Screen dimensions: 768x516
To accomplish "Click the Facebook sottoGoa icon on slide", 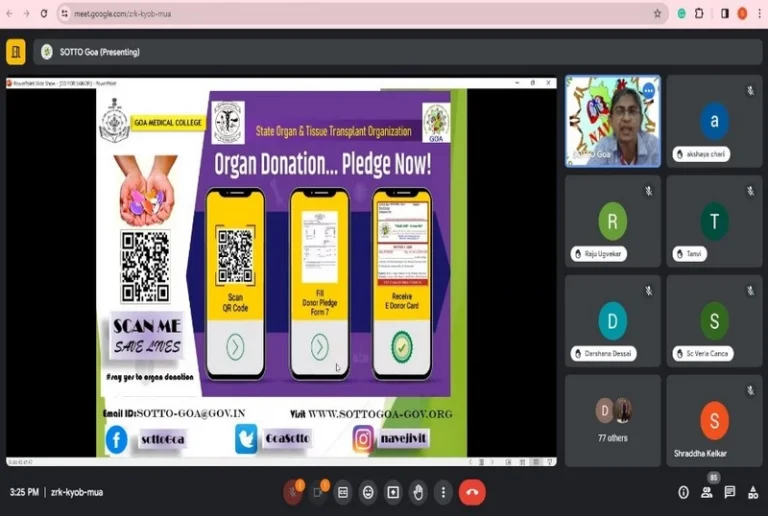I will click(x=117, y=439).
